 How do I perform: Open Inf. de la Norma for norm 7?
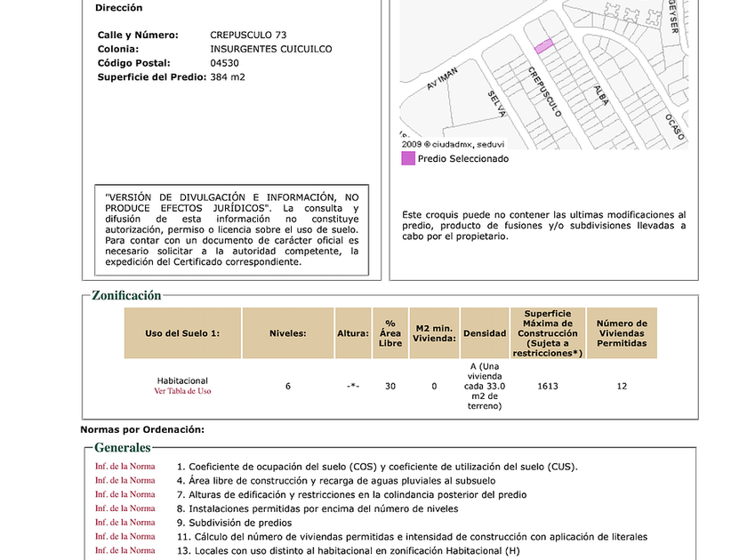click(124, 494)
